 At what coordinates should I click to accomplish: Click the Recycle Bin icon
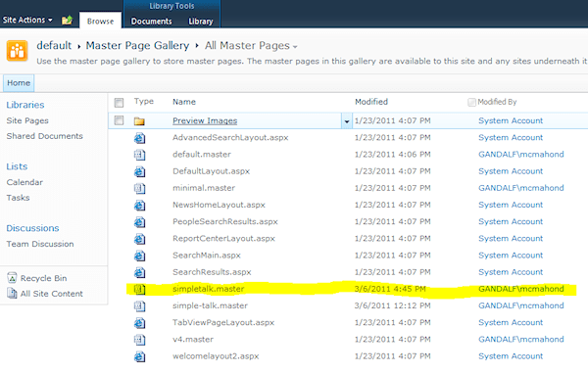coord(12,278)
